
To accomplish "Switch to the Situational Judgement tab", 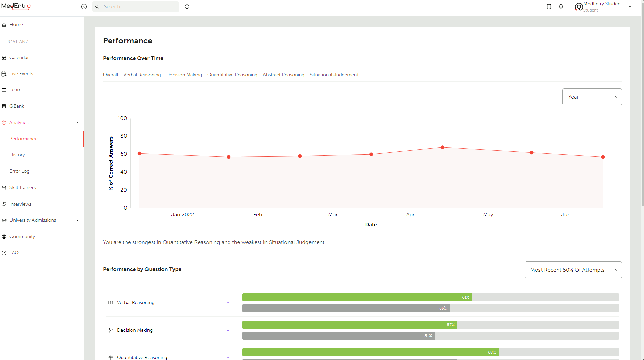I will pos(334,75).
